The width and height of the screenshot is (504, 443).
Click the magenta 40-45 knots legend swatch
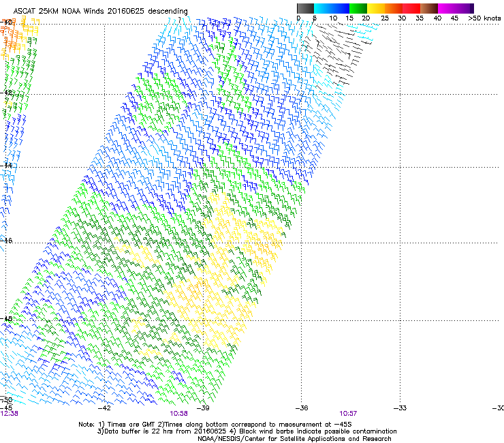click(447, 8)
